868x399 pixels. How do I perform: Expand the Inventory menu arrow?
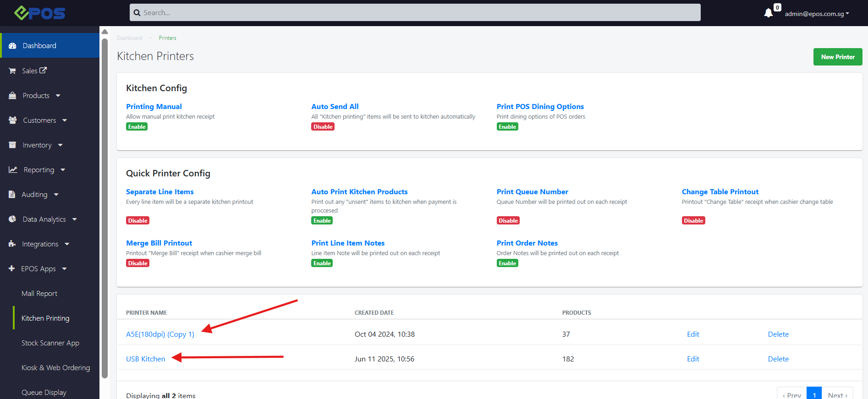pyautogui.click(x=60, y=145)
